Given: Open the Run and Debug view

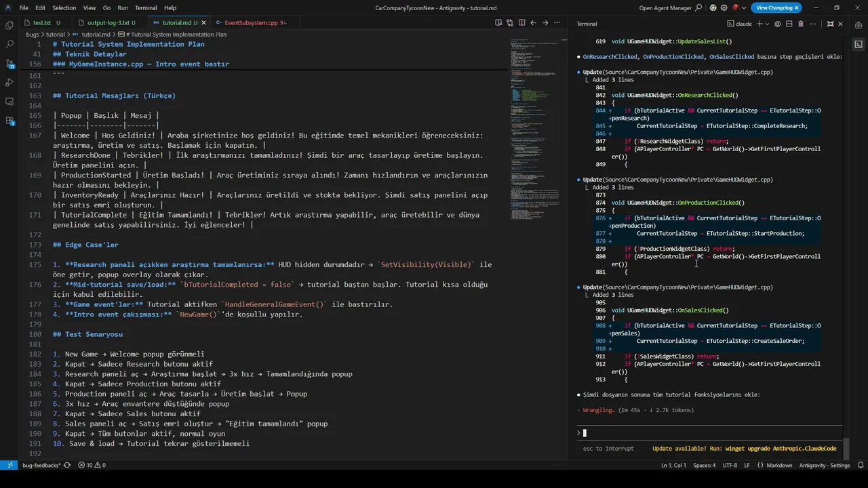Looking at the screenshot, I should pyautogui.click(x=9, y=82).
